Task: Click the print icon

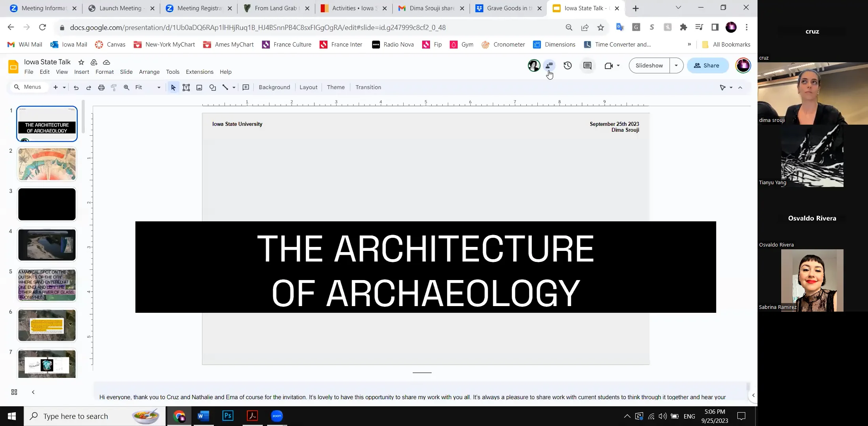Action: tap(101, 87)
